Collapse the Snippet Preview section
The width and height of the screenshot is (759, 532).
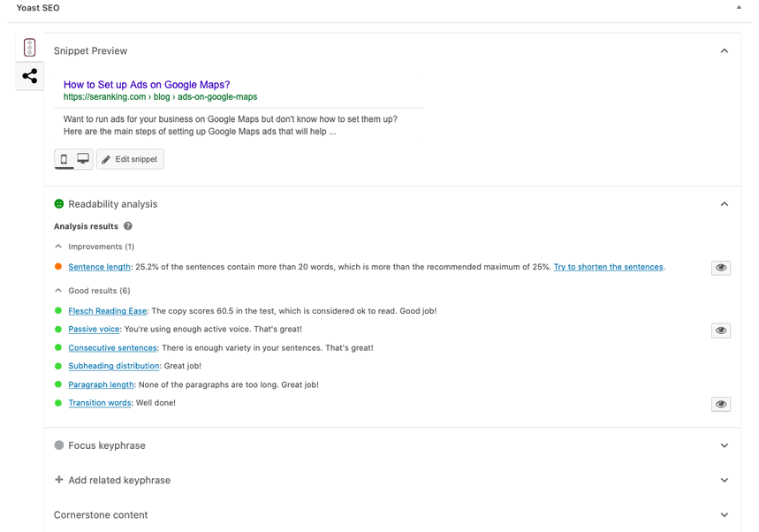[x=725, y=50]
